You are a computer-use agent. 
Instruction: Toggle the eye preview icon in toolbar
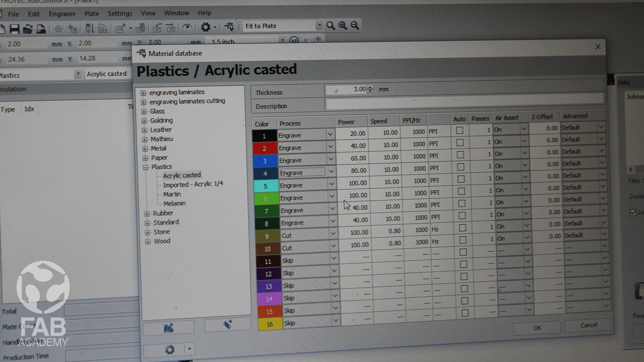click(x=187, y=27)
